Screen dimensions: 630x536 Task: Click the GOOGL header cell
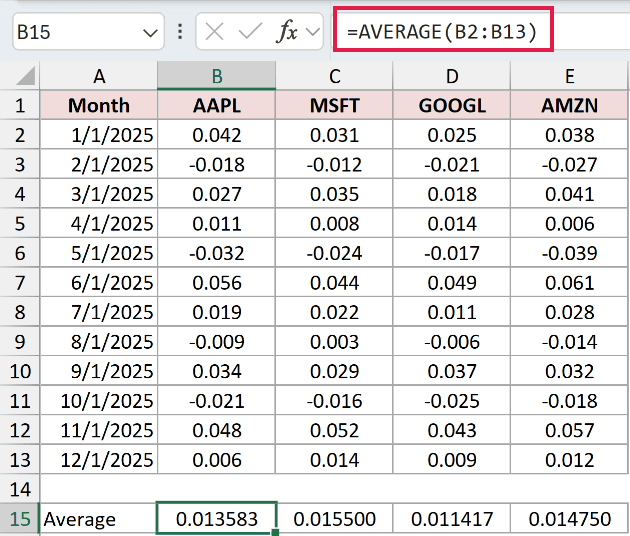(x=452, y=105)
